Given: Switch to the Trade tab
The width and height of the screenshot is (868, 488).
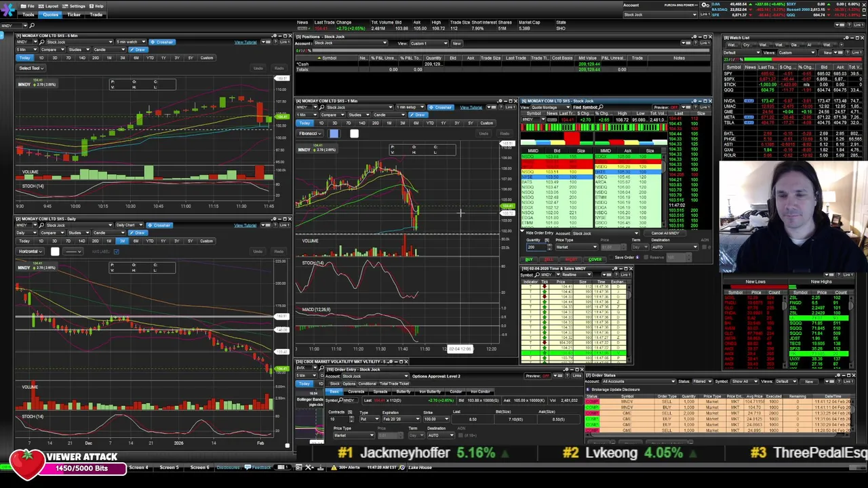Looking at the screenshot, I should click(96, 14).
